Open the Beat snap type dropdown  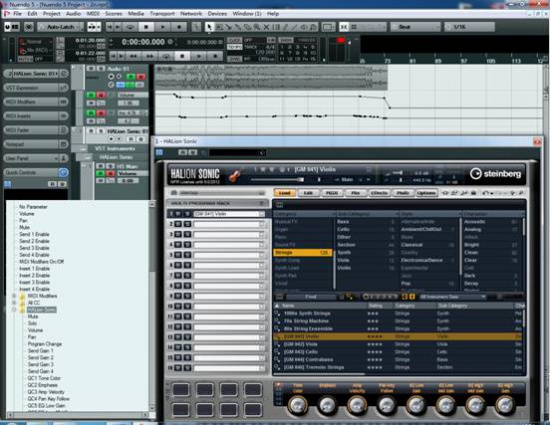click(x=415, y=27)
